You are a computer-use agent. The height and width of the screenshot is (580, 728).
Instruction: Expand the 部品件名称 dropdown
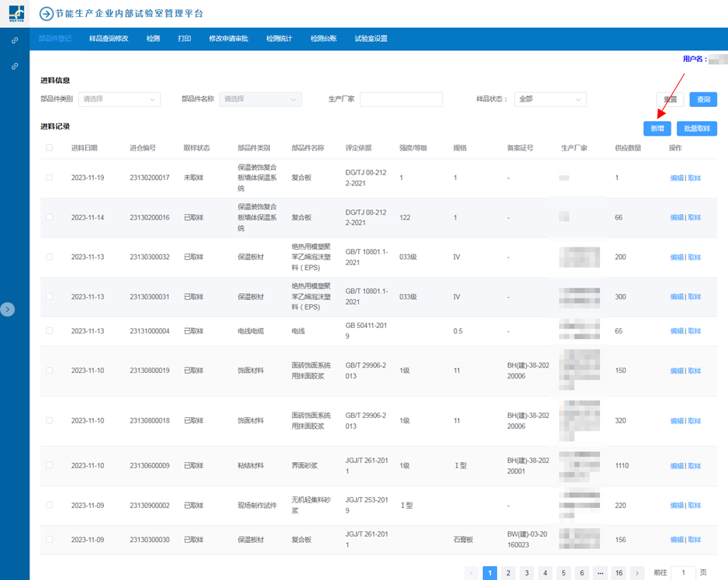[260, 99]
